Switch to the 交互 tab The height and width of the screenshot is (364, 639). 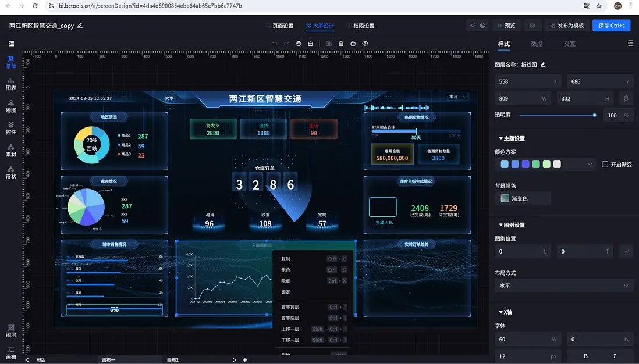[x=569, y=44]
